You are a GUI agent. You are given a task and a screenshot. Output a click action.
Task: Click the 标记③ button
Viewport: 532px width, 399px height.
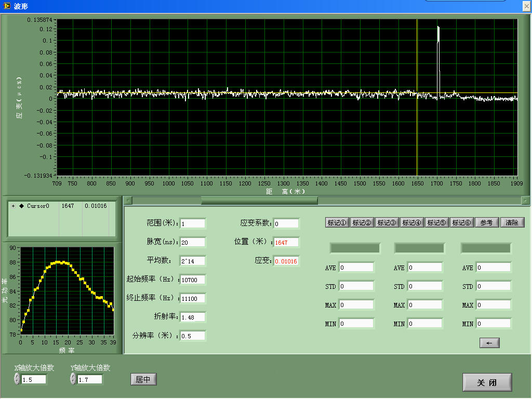click(387, 222)
